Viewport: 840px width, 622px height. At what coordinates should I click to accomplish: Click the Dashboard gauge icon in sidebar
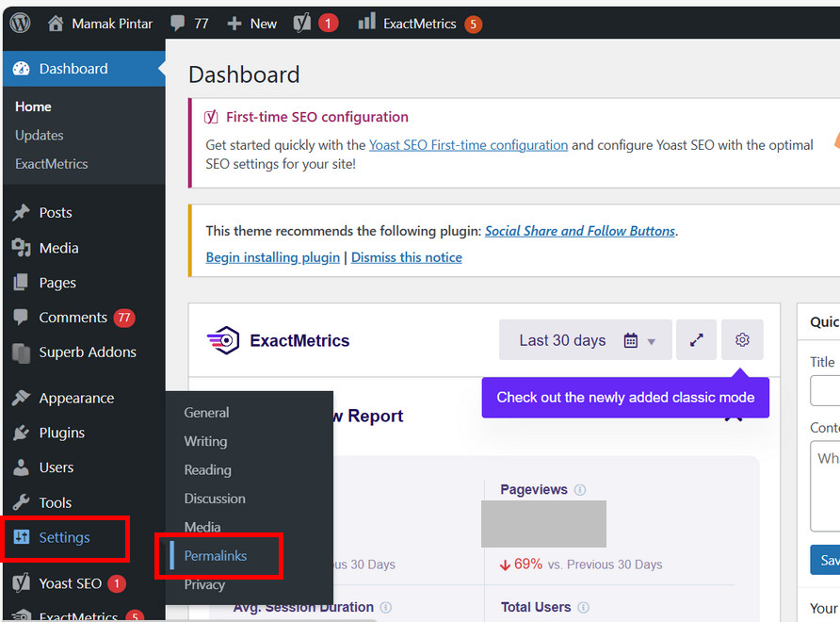coord(21,69)
